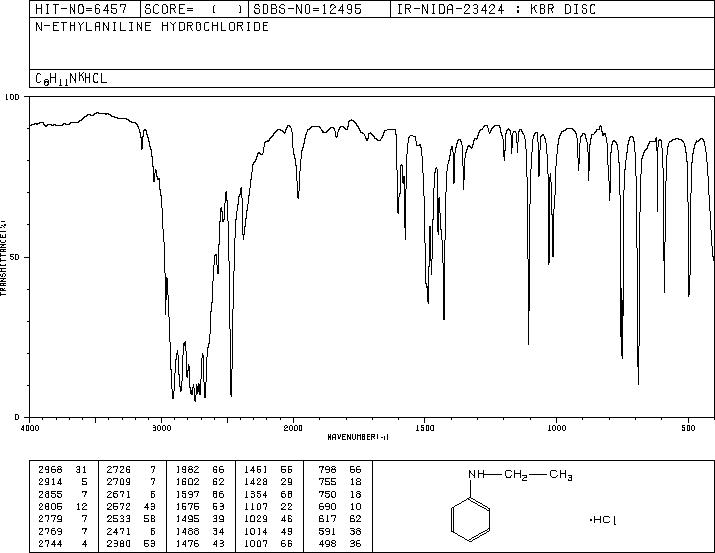Select the C8H11N·HCL molecular formula
This screenshot has height=553, width=715.
pyautogui.click(x=71, y=78)
